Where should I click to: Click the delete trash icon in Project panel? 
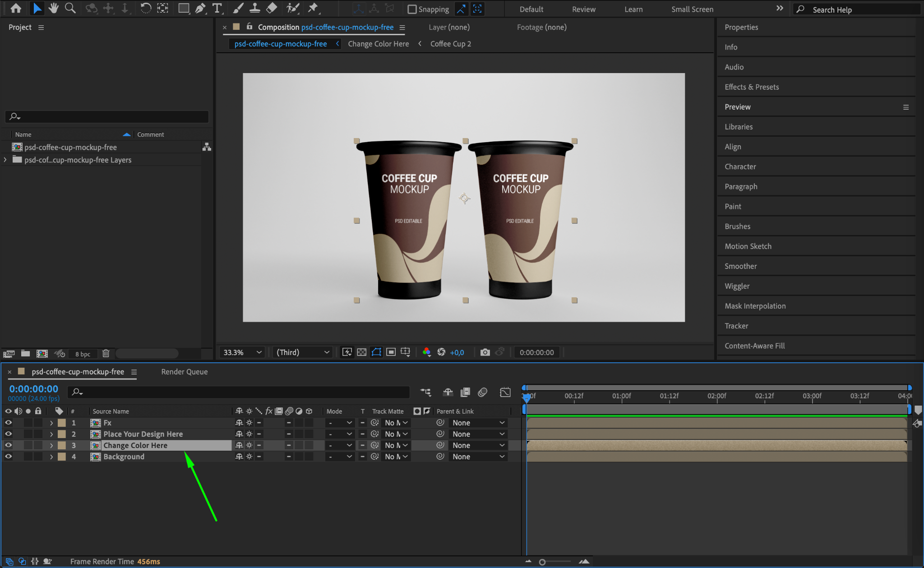106,354
